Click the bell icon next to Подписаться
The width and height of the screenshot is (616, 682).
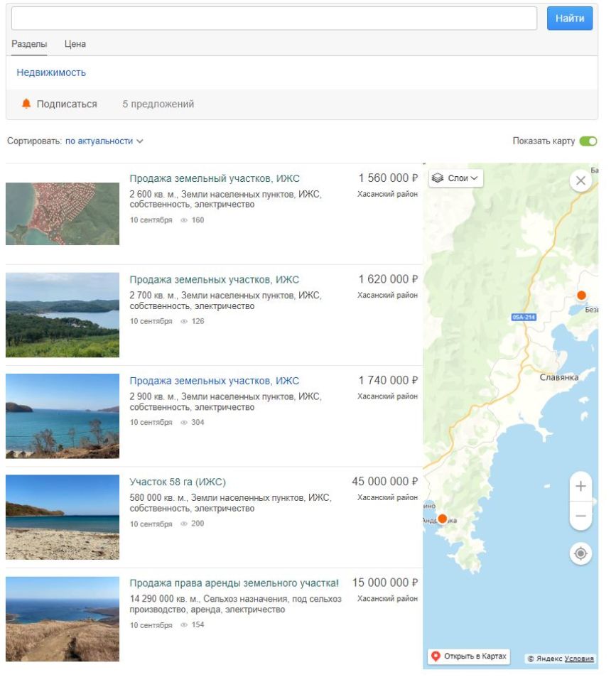[x=26, y=104]
